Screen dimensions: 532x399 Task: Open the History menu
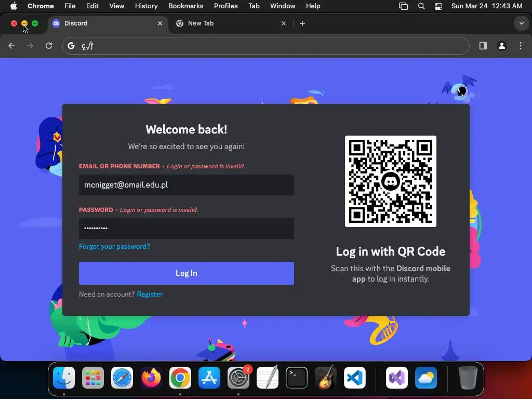(x=146, y=6)
